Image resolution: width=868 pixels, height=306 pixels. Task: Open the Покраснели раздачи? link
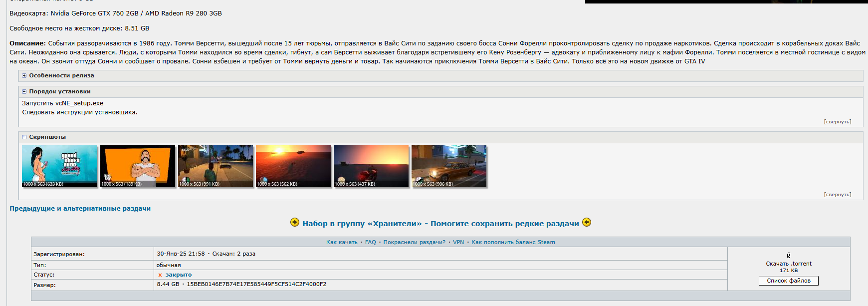click(x=415, y=243)
